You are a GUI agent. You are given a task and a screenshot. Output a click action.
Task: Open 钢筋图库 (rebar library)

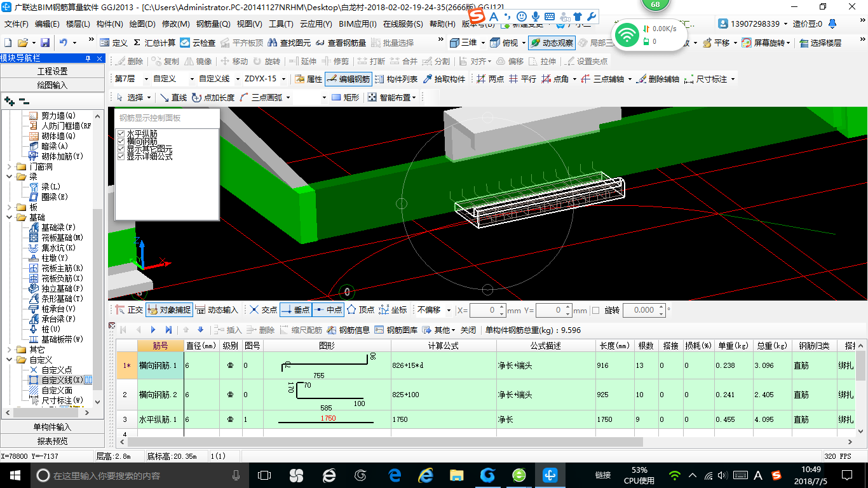tap(396, 330)
